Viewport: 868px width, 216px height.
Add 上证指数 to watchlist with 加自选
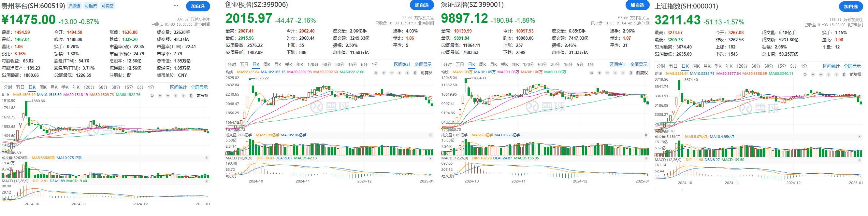(851, 7)
